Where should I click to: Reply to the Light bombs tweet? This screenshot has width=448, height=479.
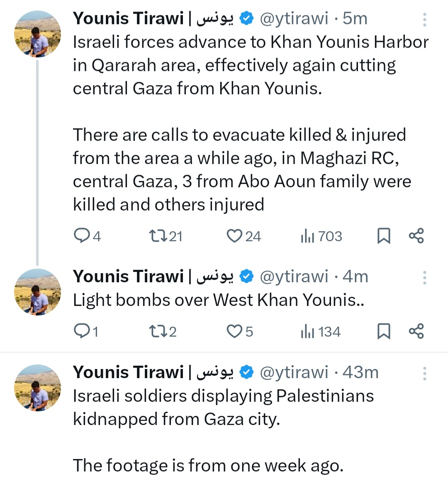81,331
